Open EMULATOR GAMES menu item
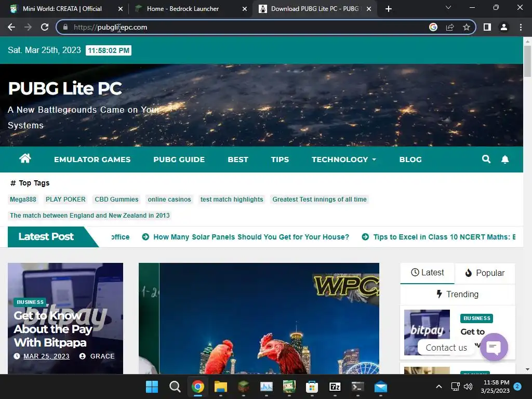The height and width of the screenshot is (399, 532). tap(92, 159)
